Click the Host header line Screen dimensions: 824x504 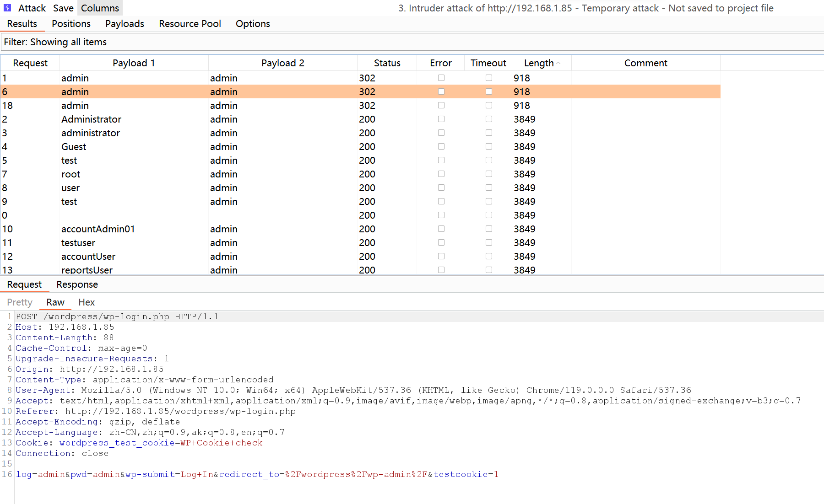tap(65, 327)
